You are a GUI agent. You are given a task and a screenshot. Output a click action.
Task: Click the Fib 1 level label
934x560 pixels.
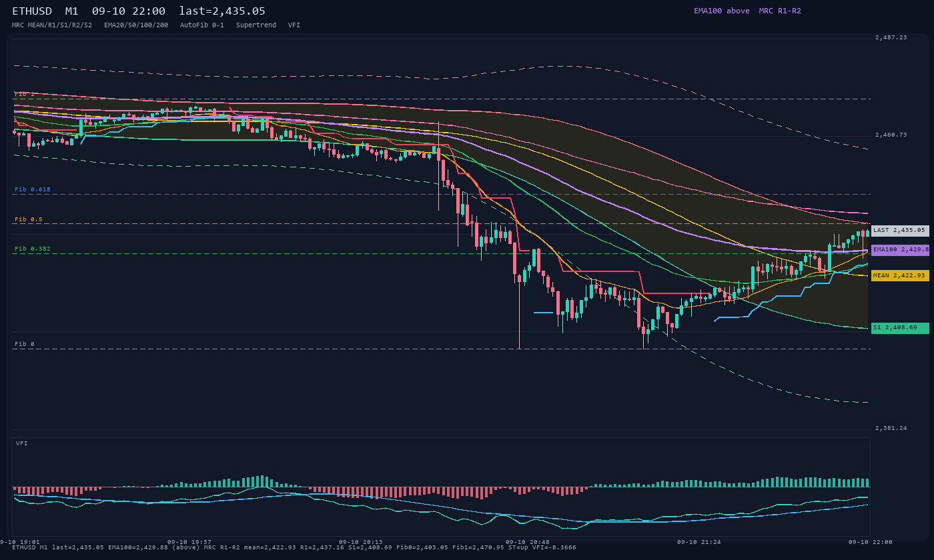point(25,94)
